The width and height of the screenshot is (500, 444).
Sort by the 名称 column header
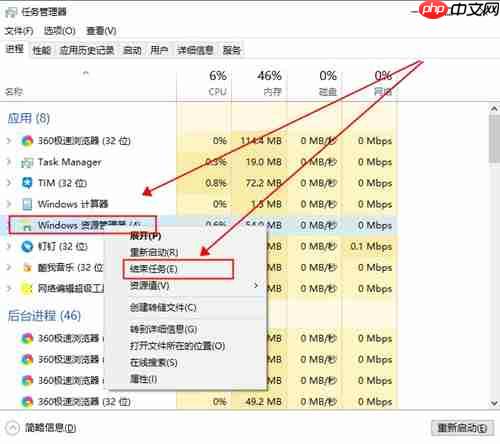[14, 91]
